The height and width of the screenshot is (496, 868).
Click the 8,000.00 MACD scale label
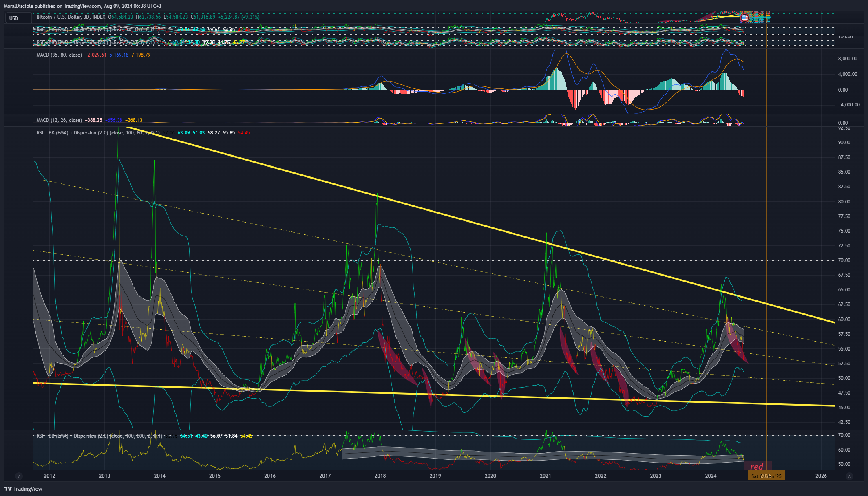click(848, 59)
